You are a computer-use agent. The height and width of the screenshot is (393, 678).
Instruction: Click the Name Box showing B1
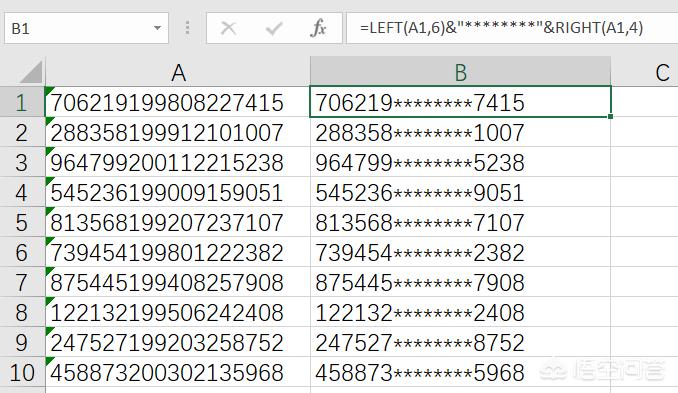click(86, 29)
